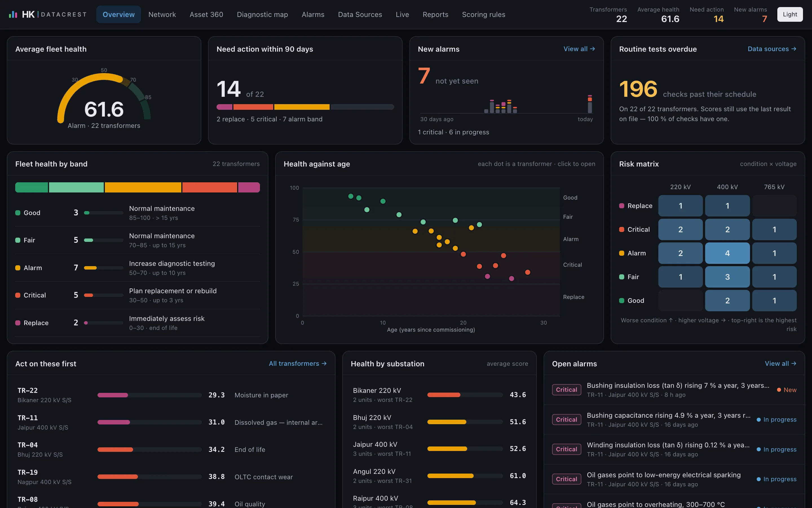This screenshot has height=508, width=812.
Task: Click the Critical 765 kV risk matrix cell
Action: (x=775, y=229)
